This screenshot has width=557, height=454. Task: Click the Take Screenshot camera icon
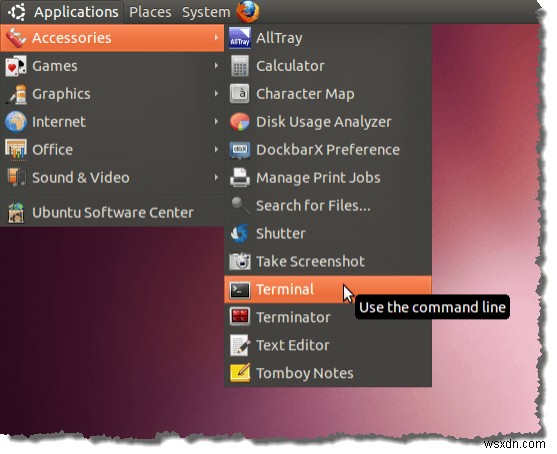coord(240,261)
